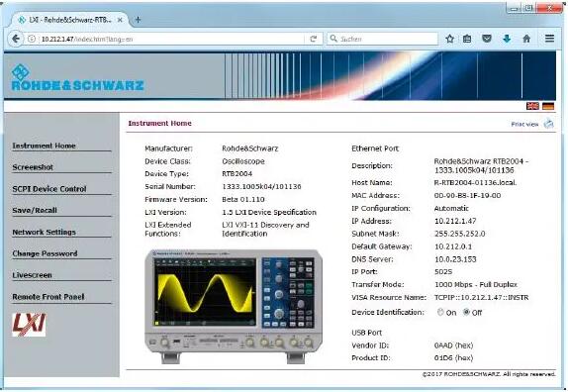Click the oscilloscope product image

[x=234, y=306]
